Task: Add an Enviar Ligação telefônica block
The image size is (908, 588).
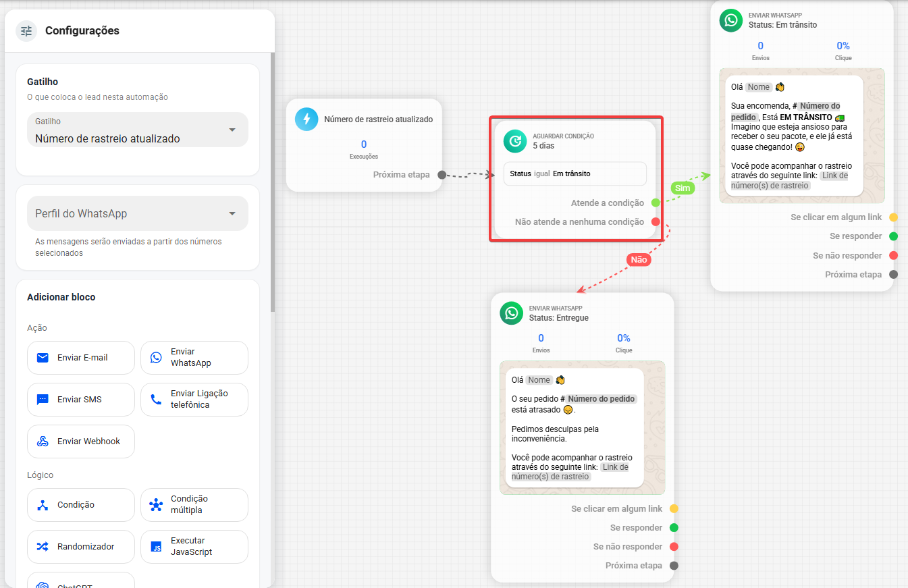Action: tap(194, 400)
